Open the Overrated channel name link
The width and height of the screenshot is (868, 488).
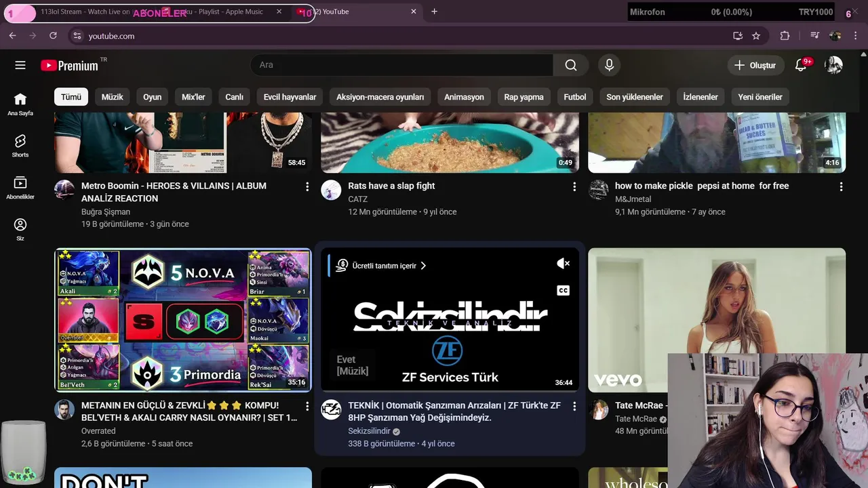click(98, 431)
